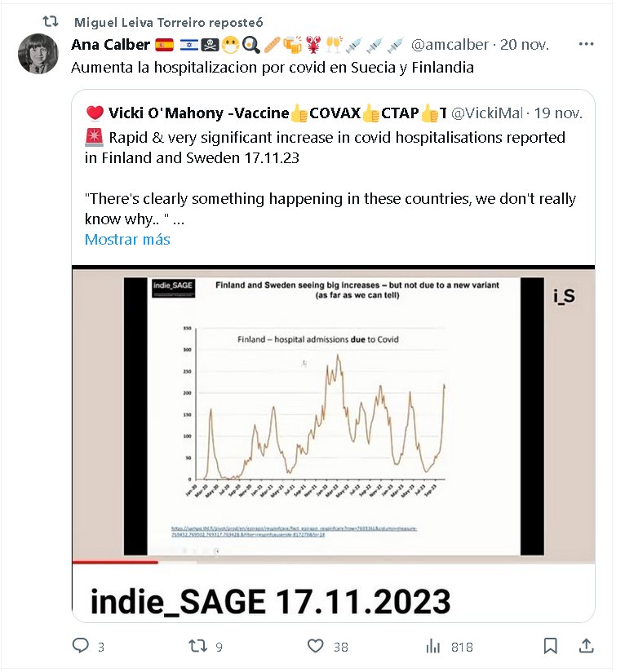Expand quoted tweet with Mostrar más
Screen dimensions: 625x672
pyautogui.click(x=127, y=240)
